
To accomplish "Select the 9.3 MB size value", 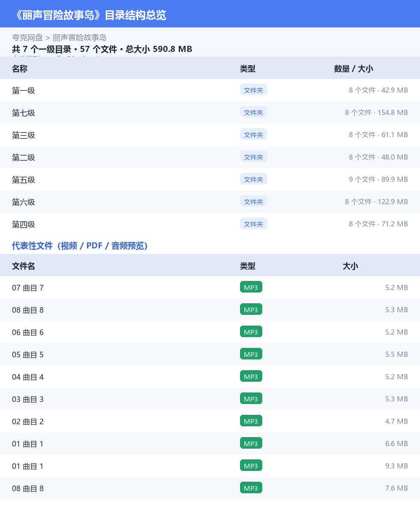I will point(396,466).
